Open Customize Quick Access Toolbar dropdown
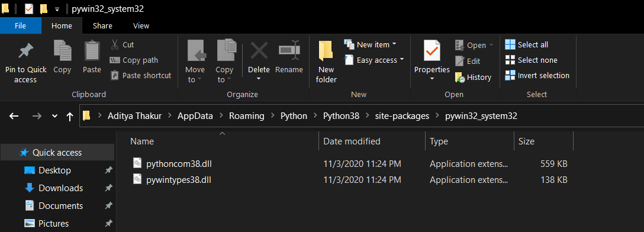This screenshot has width=644, height=232. click(57, 9)
